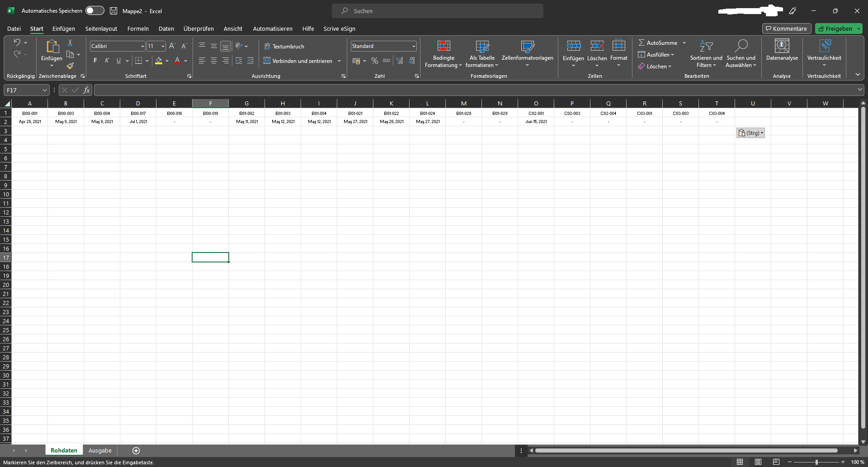Apply the yellow fill color swatch
Viewport: 868px width, 467px height.
tap(159, 61)
